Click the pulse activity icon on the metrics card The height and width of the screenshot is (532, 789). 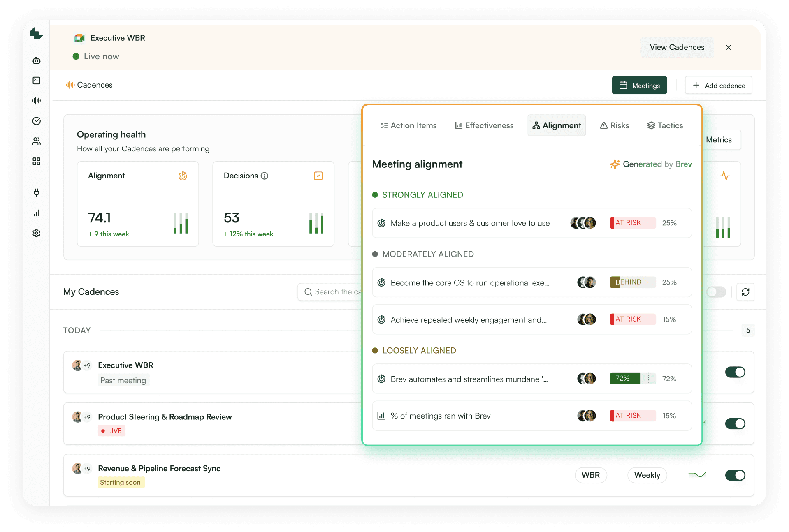[x=725, y=176]
